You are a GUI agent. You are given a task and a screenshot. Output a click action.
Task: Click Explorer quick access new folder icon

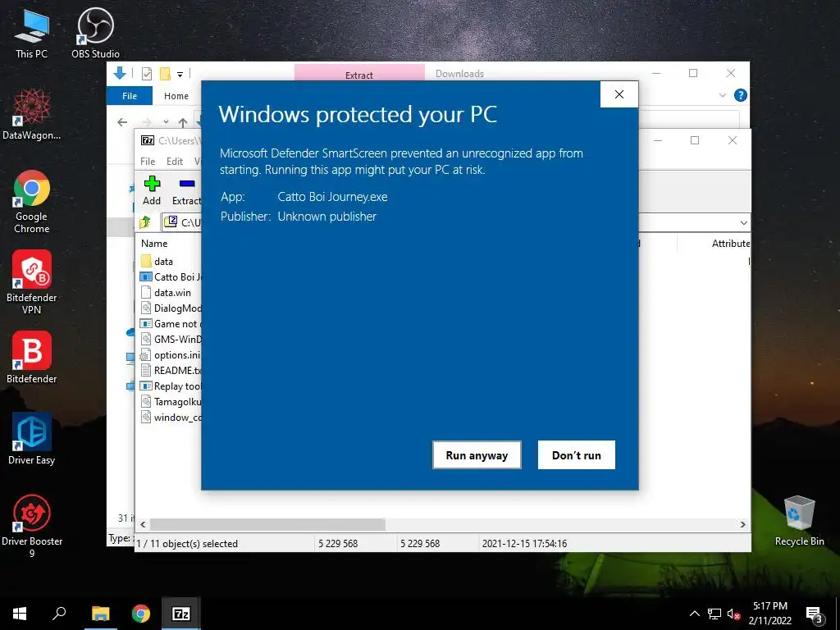click(165, 74)
